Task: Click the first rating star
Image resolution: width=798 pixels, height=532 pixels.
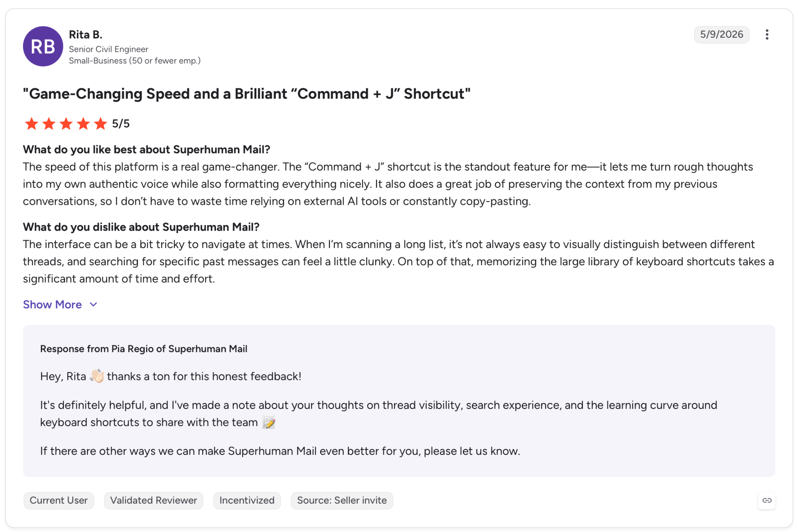Action: (x=31, y=124)
